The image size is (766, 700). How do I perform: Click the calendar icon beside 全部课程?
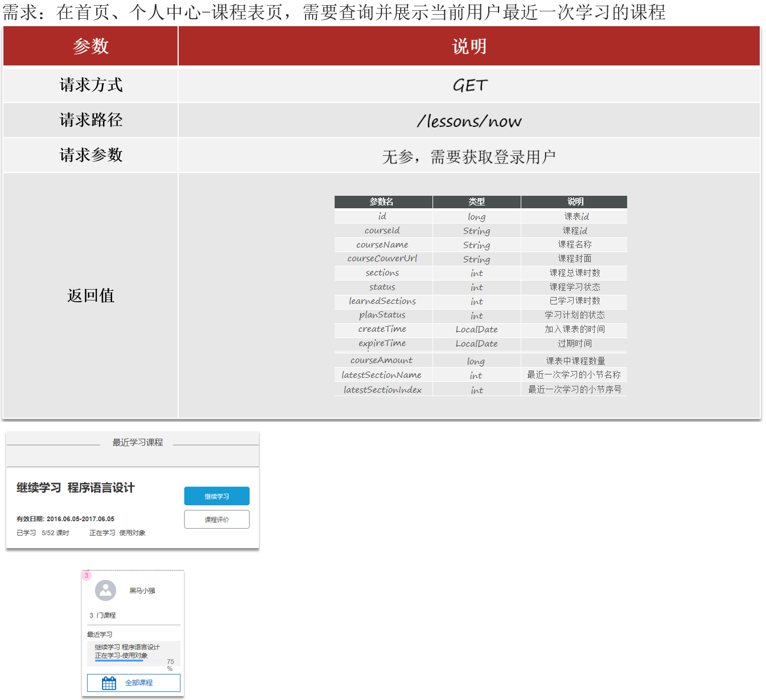(x=109, y=683)
